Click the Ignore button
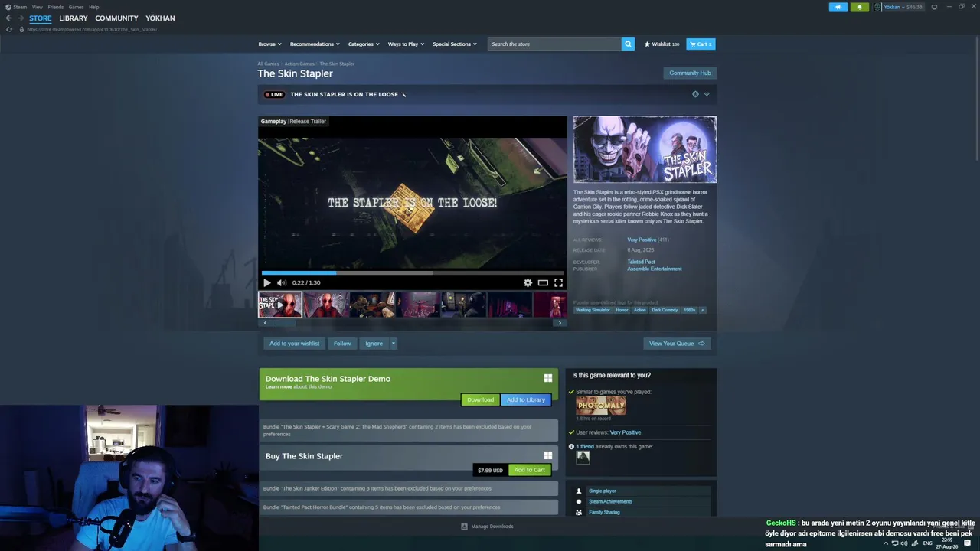The width and height of the screenshot is (980, 551). (374, 344)
